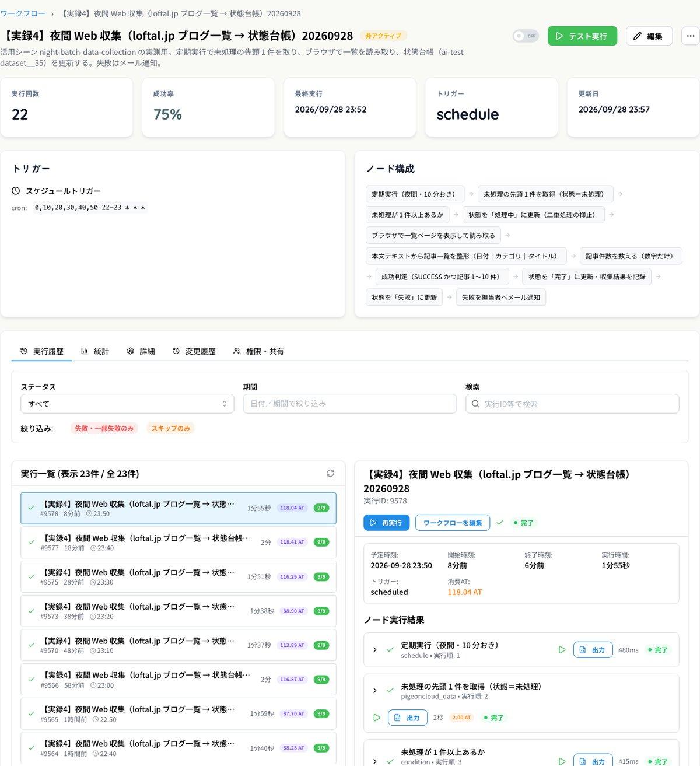Toggle the 失敗・一部失敗のみ filter chip

click(x=104, y=428)
